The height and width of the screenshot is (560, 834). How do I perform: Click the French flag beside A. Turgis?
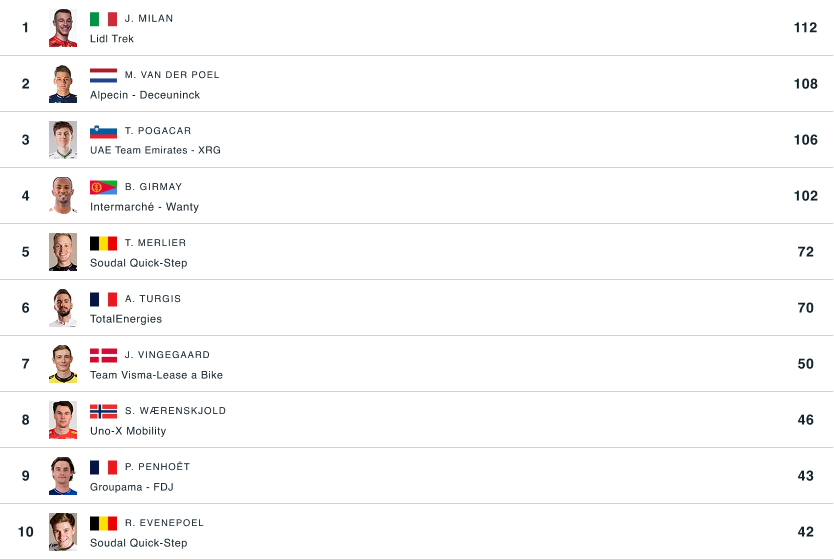[103, 299]
